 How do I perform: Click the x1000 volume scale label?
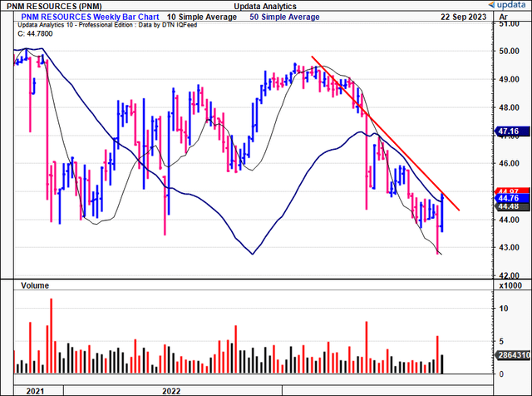point(510,285)
